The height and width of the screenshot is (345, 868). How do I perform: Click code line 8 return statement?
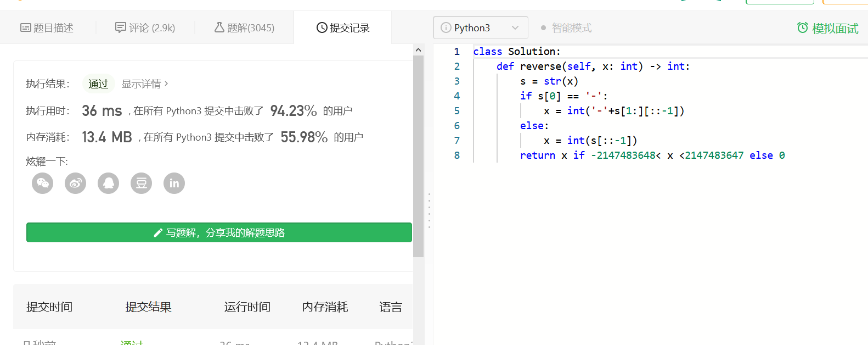click(652, 155)
